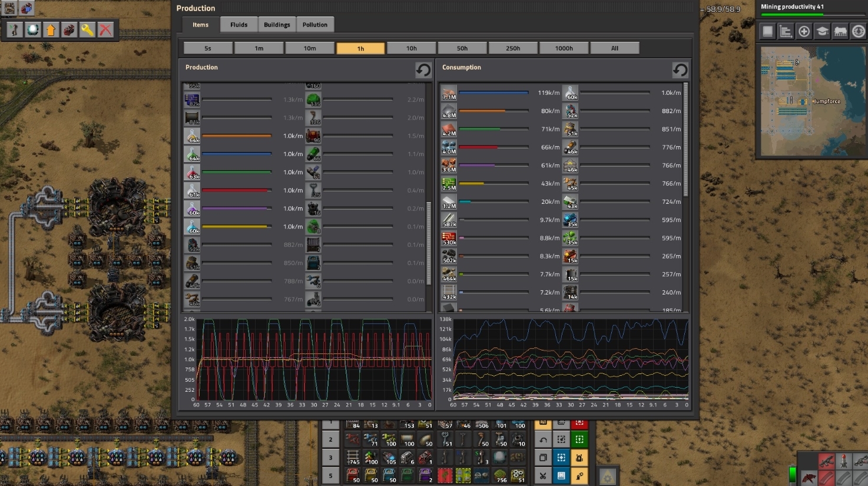Click the yellow science pack icon (64k)
The width and height of the screenshot is (868, 486).
coord(192,136)
